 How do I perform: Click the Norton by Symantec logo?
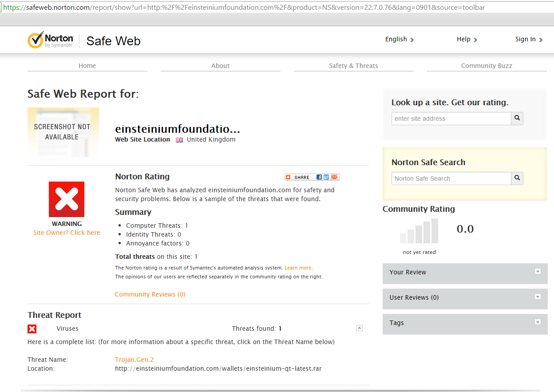(51, 40)
